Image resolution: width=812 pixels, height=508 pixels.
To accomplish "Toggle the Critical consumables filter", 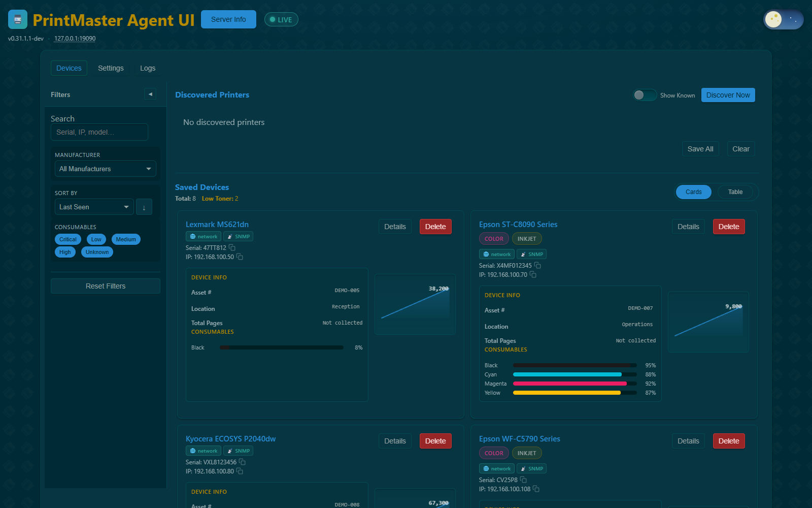I will [x=68, y=239].
